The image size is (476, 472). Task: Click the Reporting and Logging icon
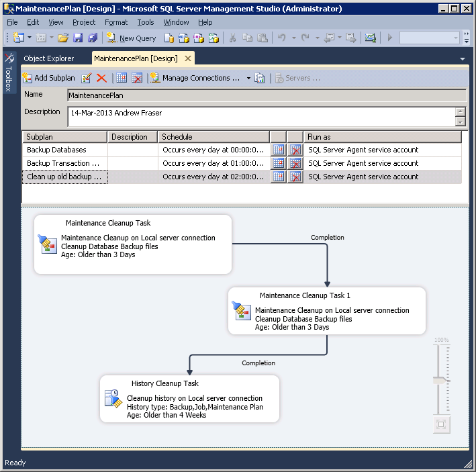[260, 78]
